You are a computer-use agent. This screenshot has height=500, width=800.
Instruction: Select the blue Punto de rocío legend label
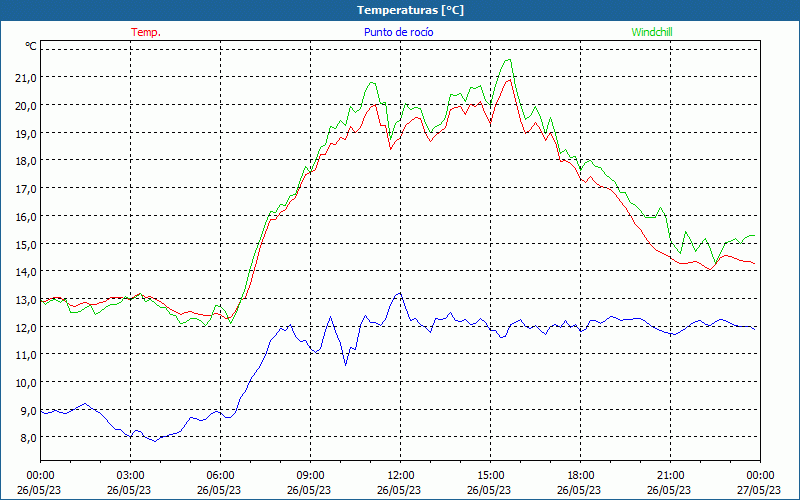point(398,32)
